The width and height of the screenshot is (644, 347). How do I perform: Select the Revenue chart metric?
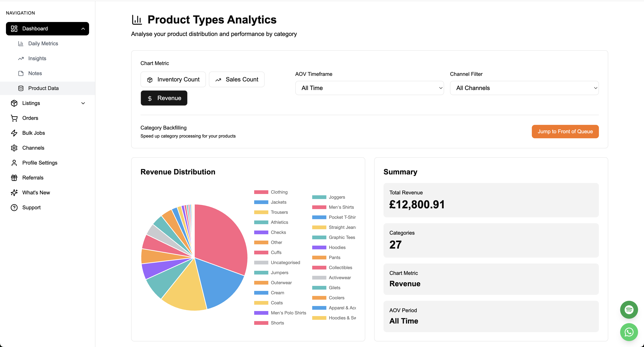(164, 98)
